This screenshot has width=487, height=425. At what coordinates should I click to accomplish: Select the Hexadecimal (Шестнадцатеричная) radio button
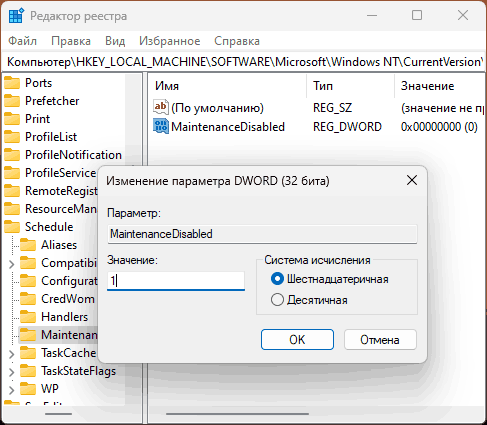pyautogui.click(x=277, y=279)
